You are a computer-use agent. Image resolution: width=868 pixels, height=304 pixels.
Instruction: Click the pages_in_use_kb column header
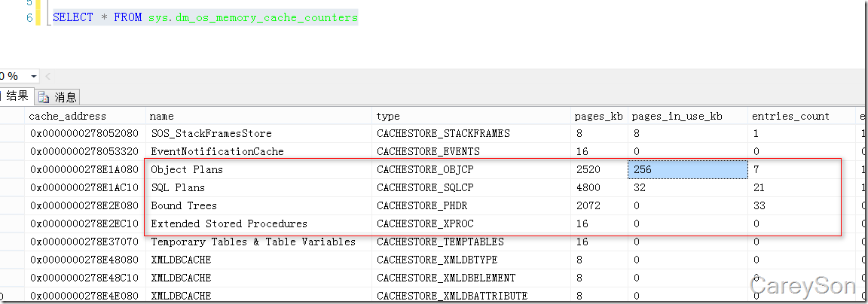(x=677, y=116)
